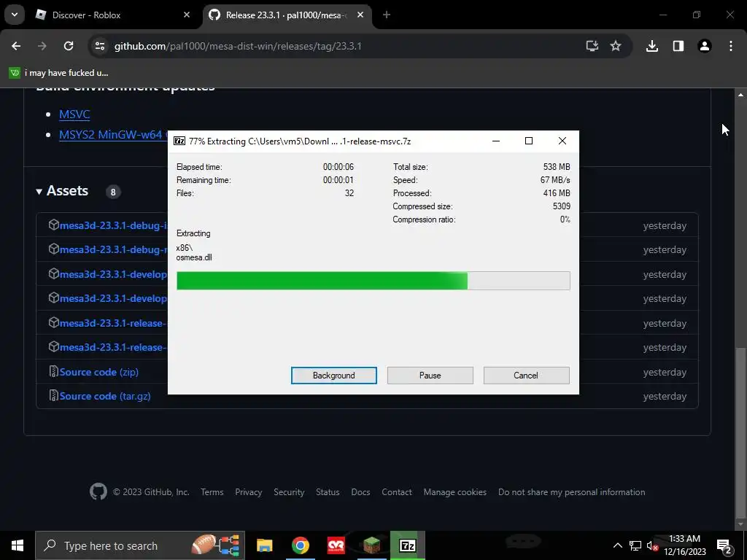Open the Chrome three-dot menu
This screenshot has width=747, height=560.
[x=731, y=46]
